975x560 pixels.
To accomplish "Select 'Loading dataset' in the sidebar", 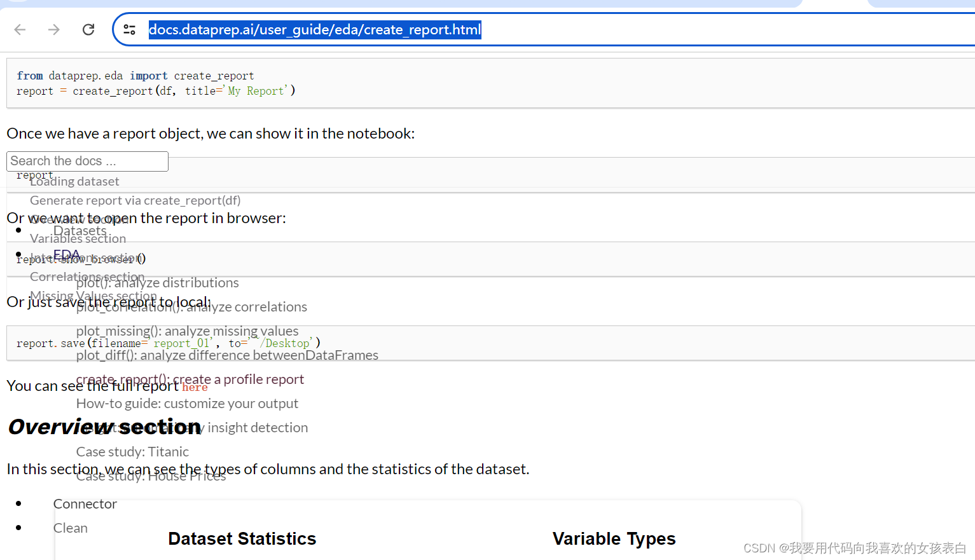I will point(74,181).
